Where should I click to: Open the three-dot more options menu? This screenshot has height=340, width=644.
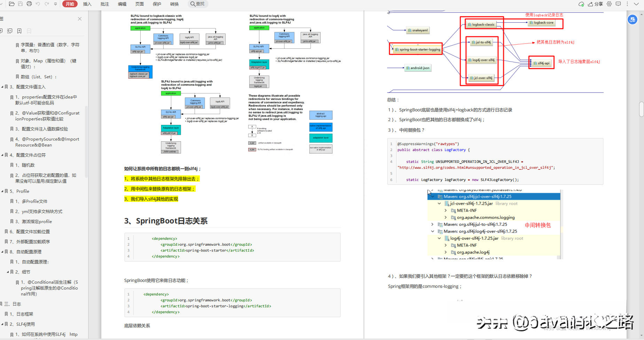coord(627,4)
